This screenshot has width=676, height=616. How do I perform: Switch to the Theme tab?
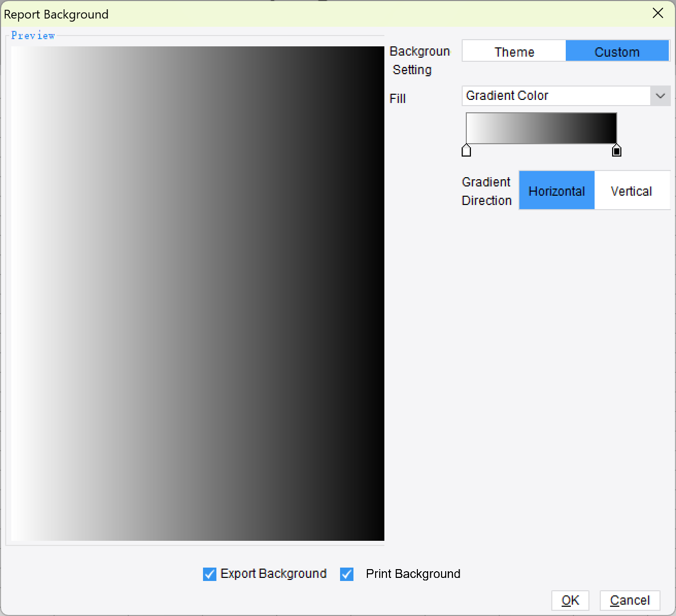514,51
